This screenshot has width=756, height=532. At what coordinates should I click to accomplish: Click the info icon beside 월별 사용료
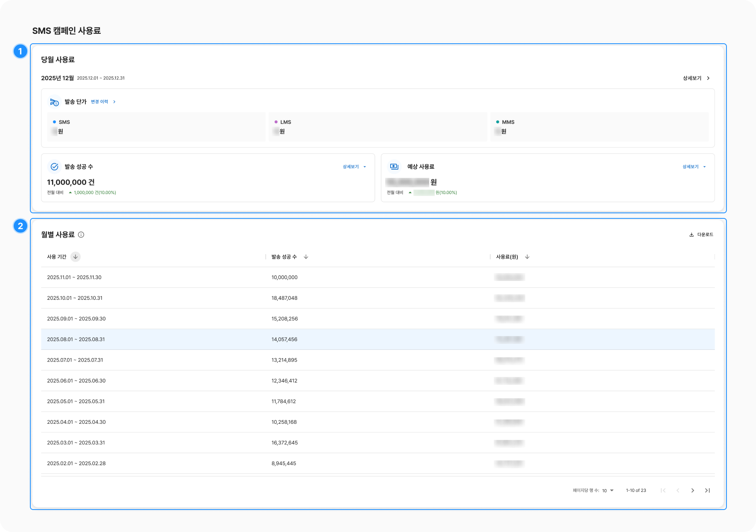[81, 235]
